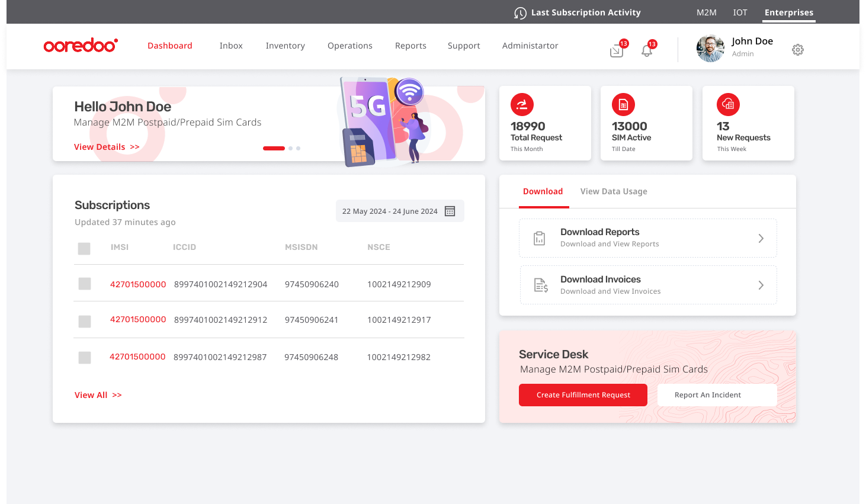866x504 pixels.
Task: Click NSCE value 1002149212982
Action: 399,357
